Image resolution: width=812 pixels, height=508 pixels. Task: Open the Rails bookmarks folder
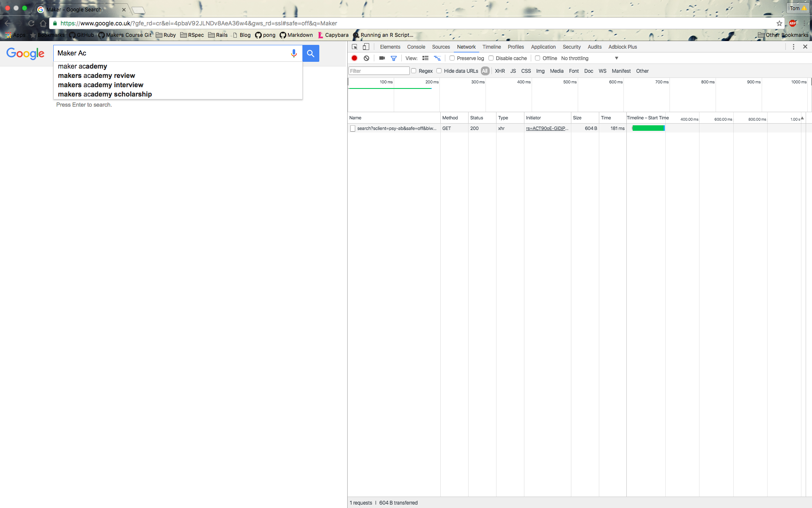218,35
